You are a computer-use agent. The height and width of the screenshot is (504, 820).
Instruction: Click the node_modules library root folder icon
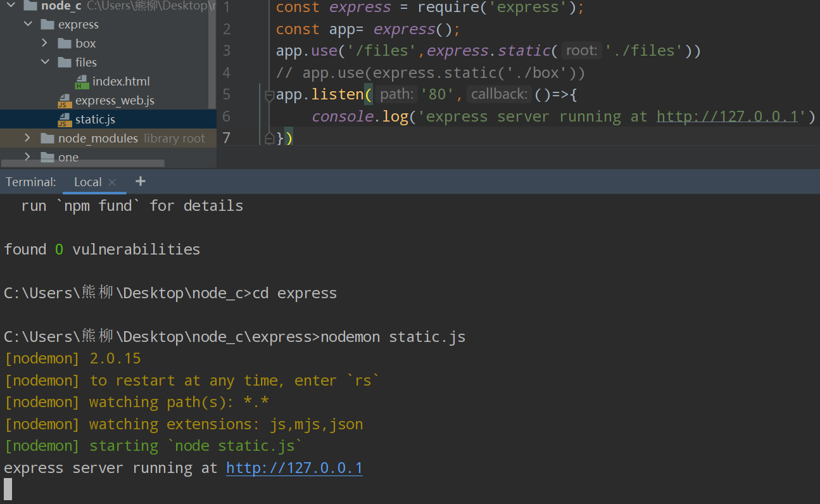tap(48, 138)
